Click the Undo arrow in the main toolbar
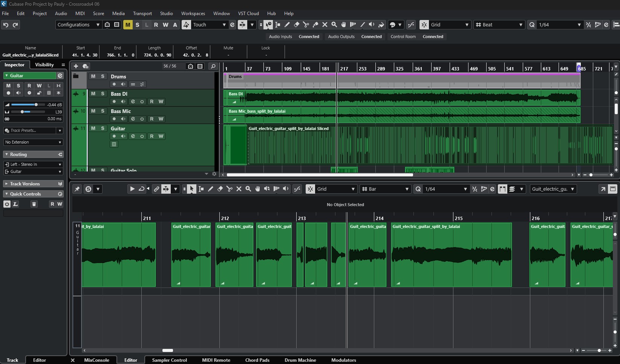Image resolution: width=620 pixels, height=364 pixels. (x=6, y=24)
